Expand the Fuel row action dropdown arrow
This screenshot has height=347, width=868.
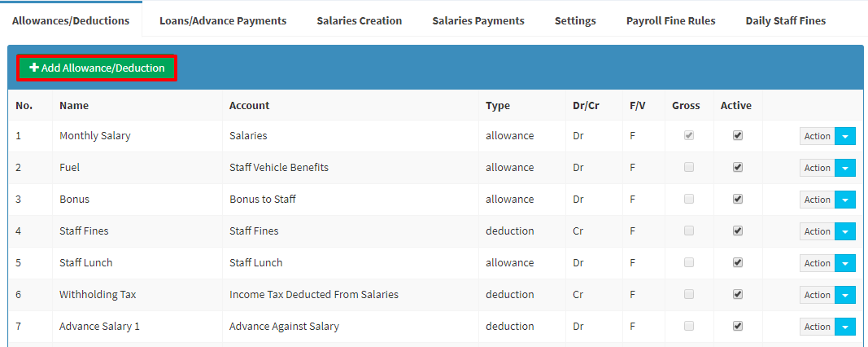(x=844, y=168)
